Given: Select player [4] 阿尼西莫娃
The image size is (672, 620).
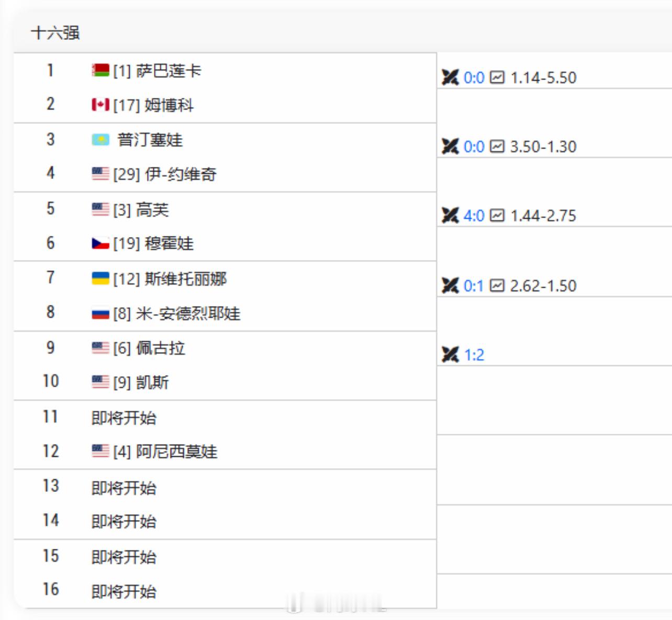Looking at the screenshot, I should click(x=176, y=451).
